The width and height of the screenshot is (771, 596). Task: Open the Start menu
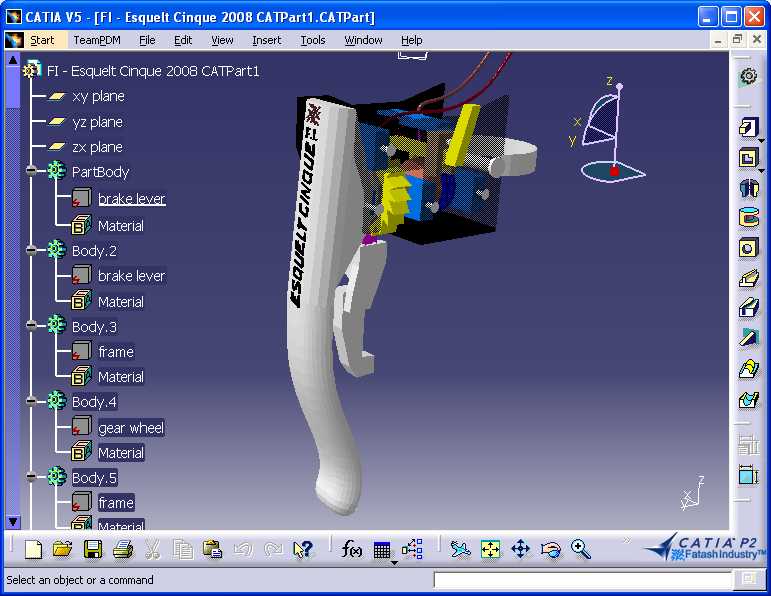coord(42,40)
